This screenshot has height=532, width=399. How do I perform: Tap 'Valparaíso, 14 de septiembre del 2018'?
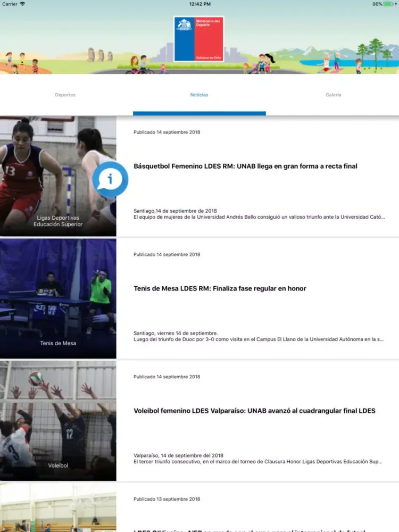[178, 456]
